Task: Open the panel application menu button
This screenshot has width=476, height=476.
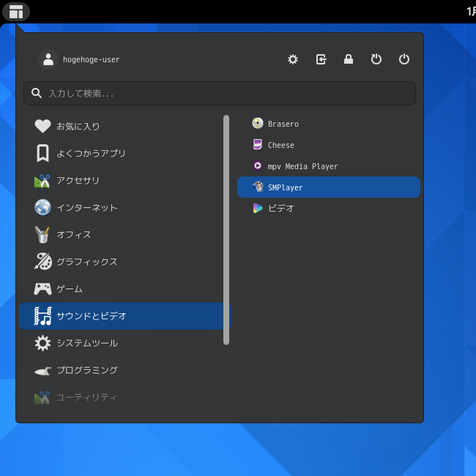Action: click(x=16, y=12)
